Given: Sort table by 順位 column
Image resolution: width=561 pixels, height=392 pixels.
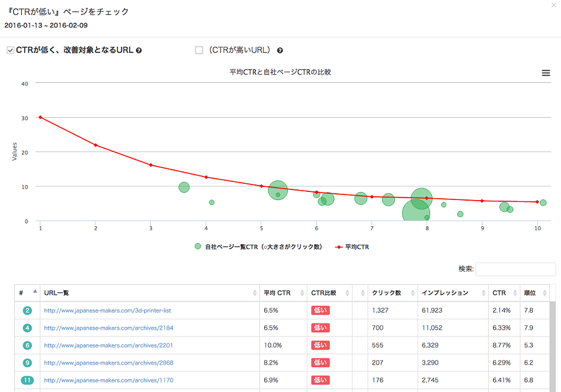Looking at the screenshot, I should coord(533,293).
